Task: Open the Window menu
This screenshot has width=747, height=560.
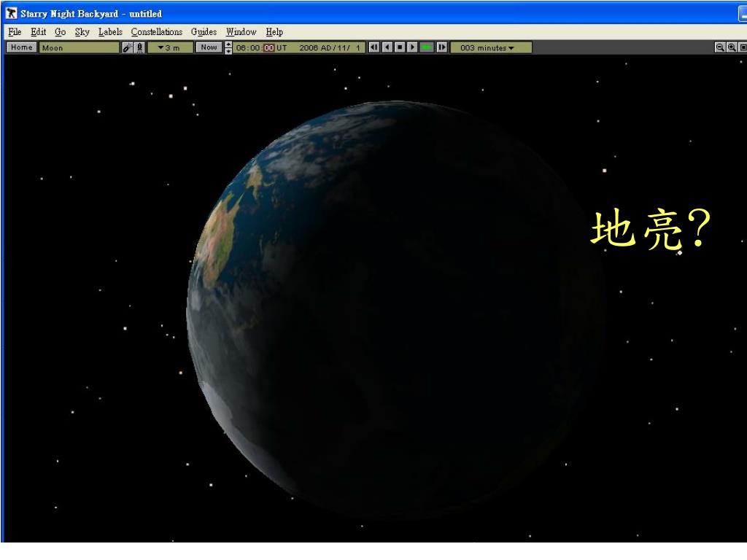Action: pyautogui.click(x=241, y=32)
